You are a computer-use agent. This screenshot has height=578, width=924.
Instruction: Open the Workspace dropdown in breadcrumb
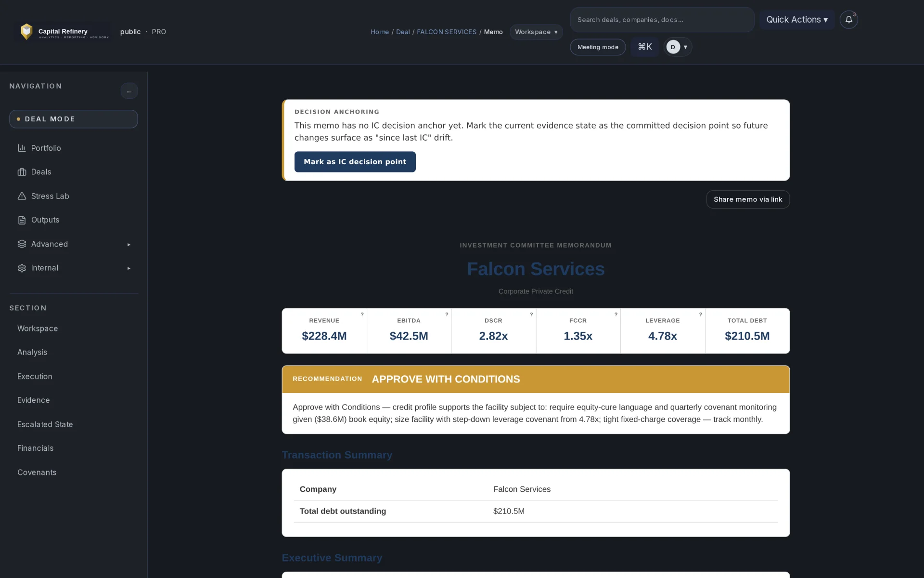(536, 32)
